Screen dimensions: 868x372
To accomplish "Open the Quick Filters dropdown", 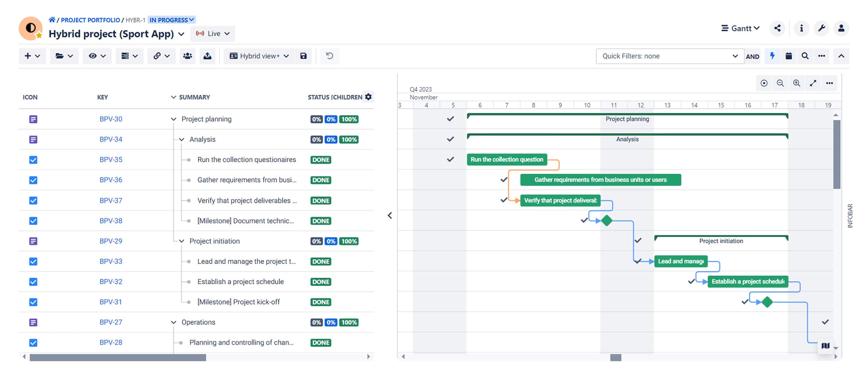I will tap(670, 56).
